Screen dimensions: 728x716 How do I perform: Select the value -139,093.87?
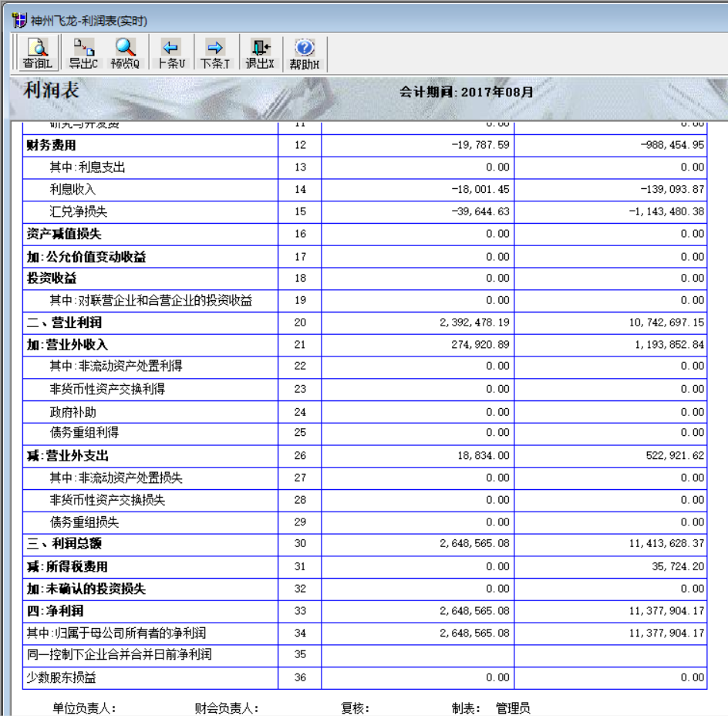click(x=672, y=189)
